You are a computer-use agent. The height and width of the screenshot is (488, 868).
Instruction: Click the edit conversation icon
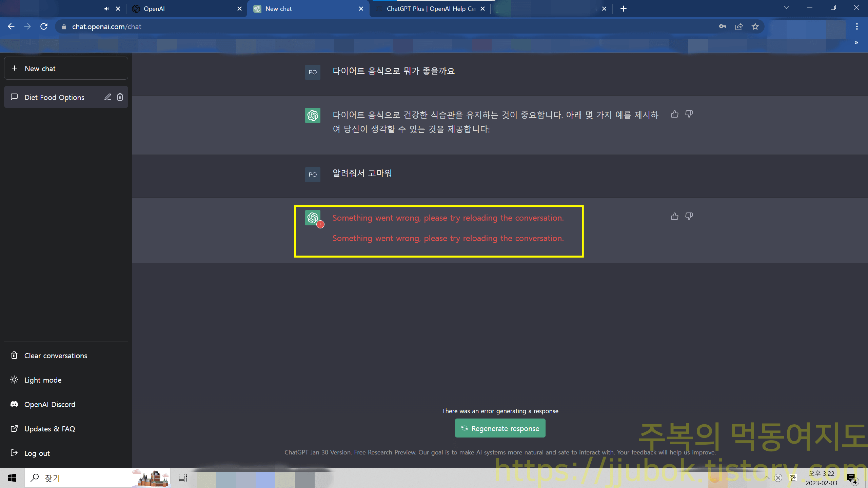[108, 97]
